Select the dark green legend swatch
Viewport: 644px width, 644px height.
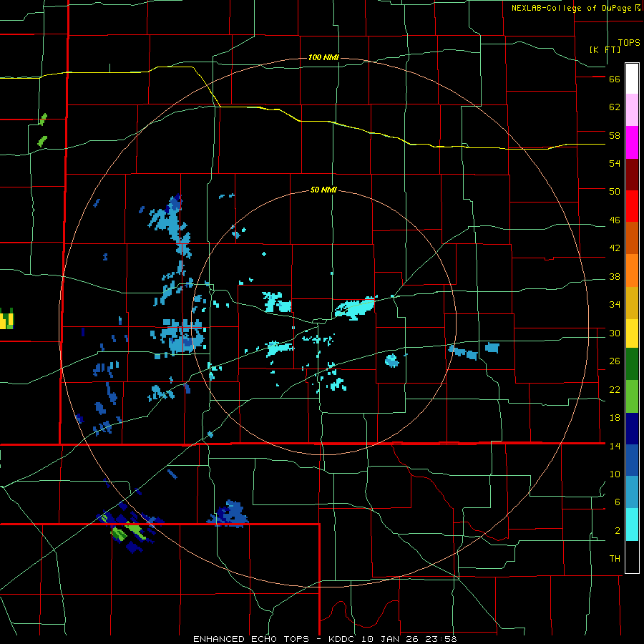point(632,364)
